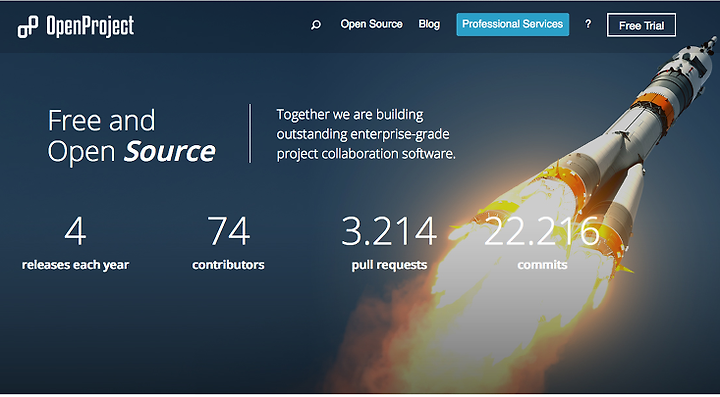Viewport: 720px width, 397px height.
Task: Go to the Open Source menu item
Action: tap(371, 24)
